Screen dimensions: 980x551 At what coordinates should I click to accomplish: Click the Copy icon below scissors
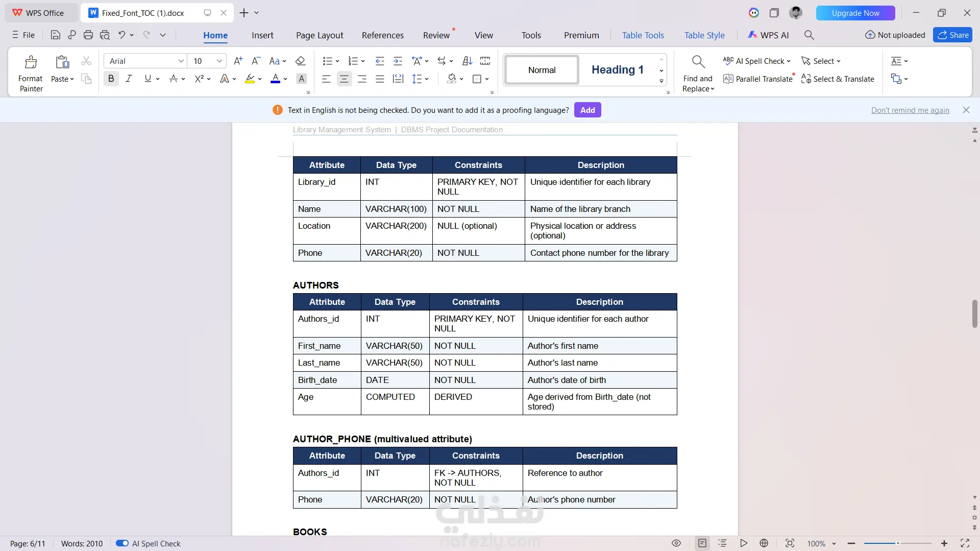click(86, 79)
